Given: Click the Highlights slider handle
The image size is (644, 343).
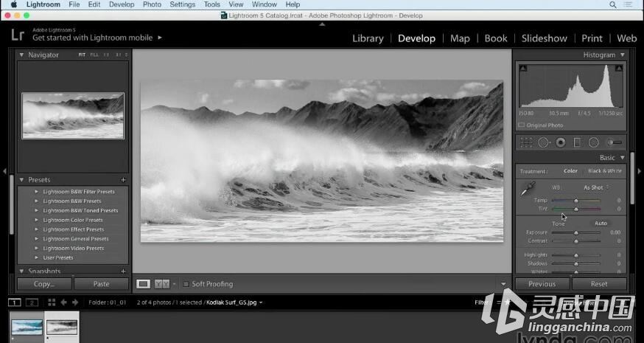Looking at the screenshot, I should point(576,255).
